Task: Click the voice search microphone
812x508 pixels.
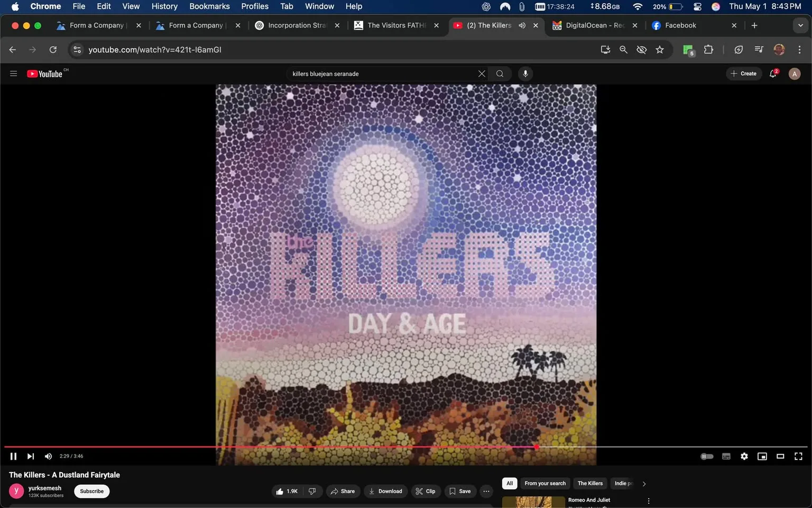Action: pos(525,74)
